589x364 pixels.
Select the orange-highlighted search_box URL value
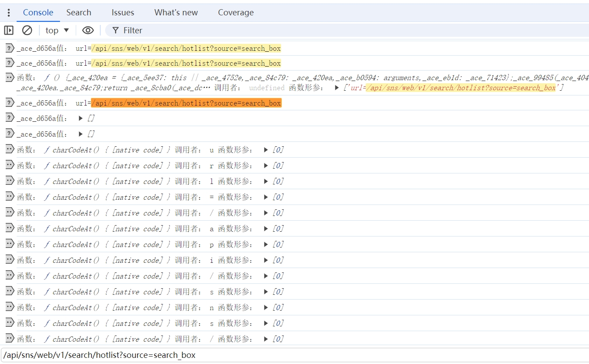click(x=186, y=103)
